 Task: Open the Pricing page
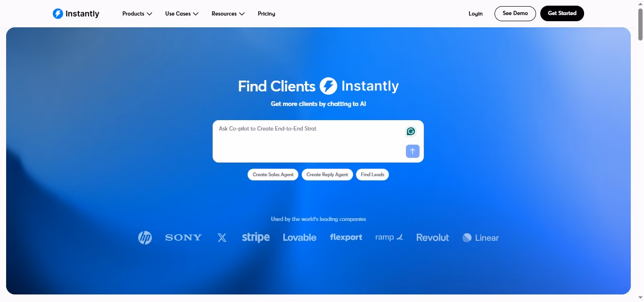point(266,14)
